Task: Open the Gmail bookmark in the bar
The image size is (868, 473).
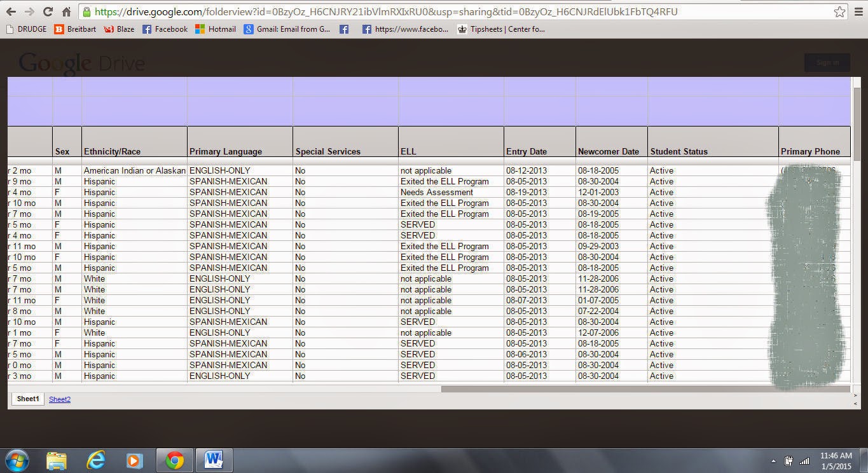Action: (x=287, y=29)
